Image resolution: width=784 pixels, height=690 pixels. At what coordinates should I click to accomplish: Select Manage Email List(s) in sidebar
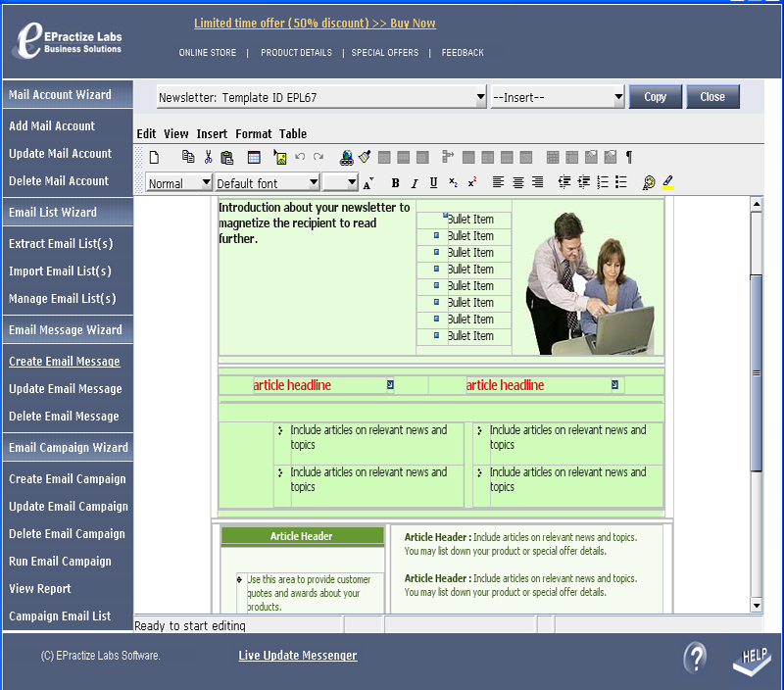pos(63,299)
